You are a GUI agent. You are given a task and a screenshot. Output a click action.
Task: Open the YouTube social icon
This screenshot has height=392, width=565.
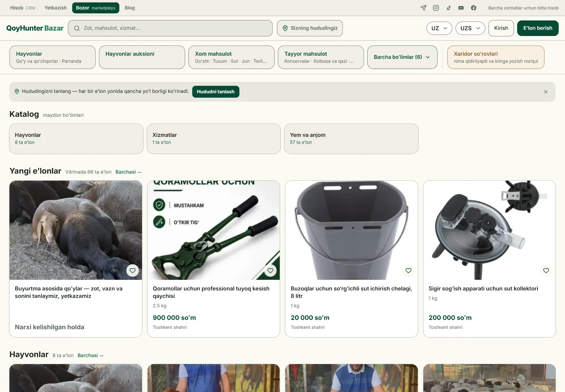pos(461,8)
